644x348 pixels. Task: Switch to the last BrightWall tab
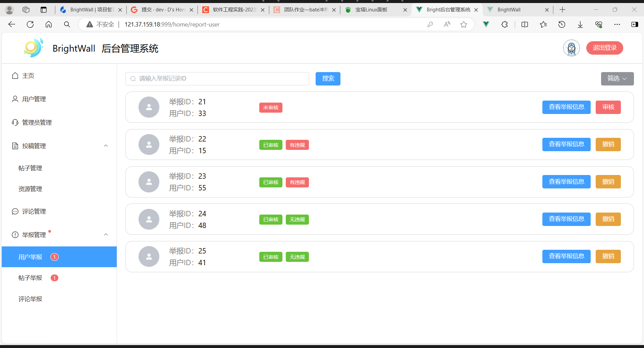[x=518, y=10]
